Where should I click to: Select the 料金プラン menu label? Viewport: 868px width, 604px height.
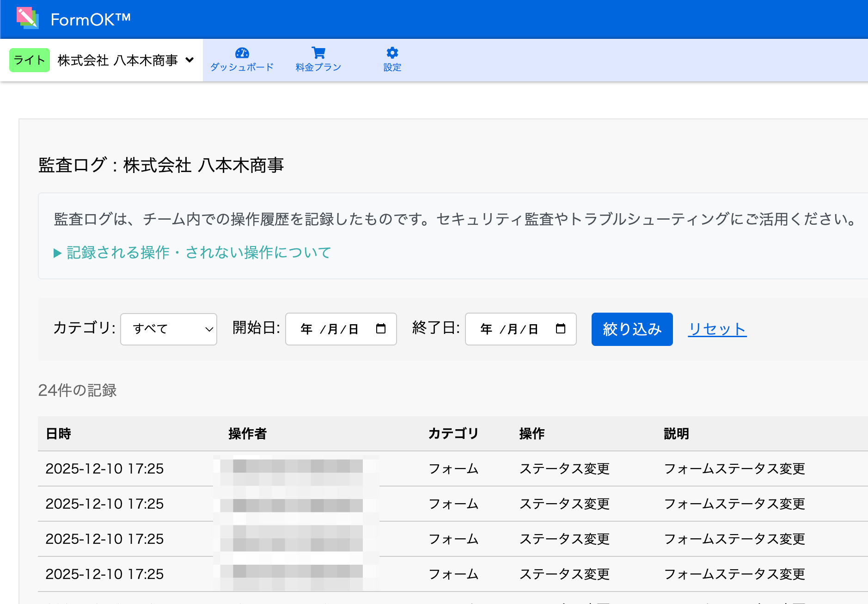tap(318, 68)
